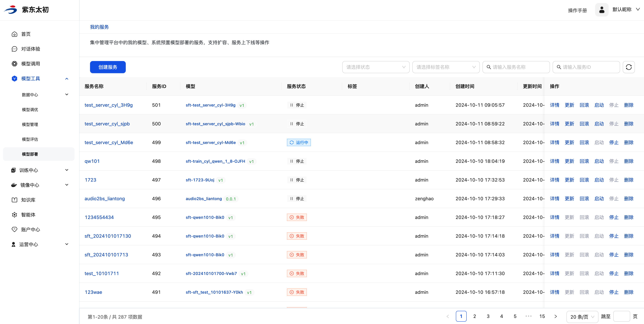
Task: Click the 训练中心 sidebar icon
Action: point(13,170)
